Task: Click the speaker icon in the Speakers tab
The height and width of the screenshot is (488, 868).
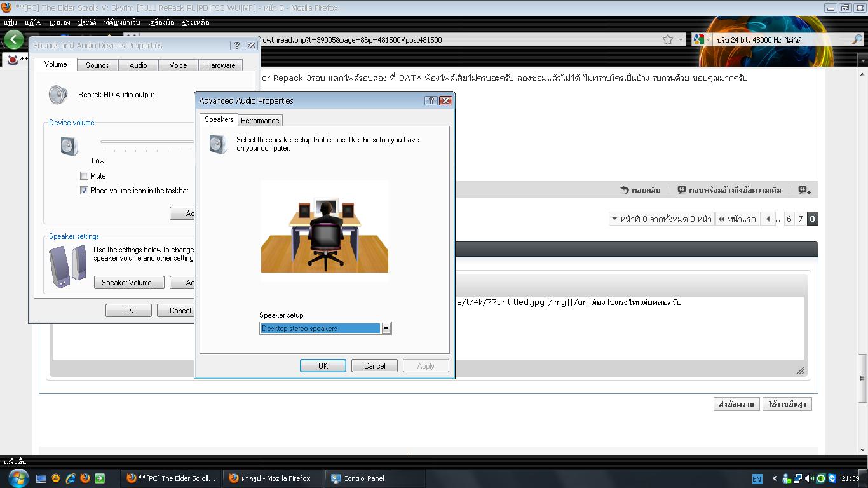Action: (x=218, y=144)
